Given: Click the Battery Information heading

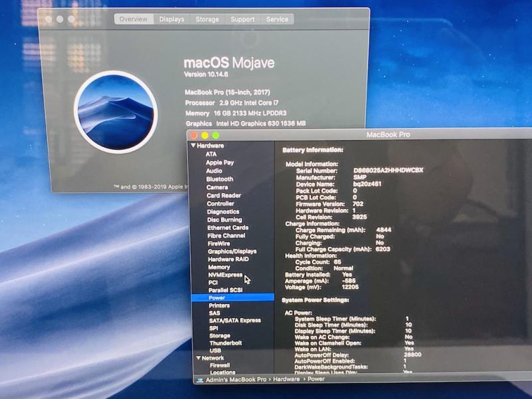Looking at the screenshot, I should coord(313,150).
